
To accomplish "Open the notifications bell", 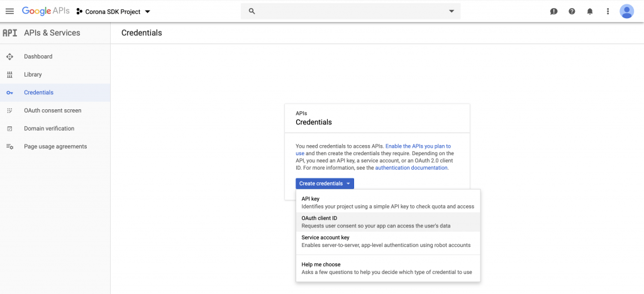I will [590, 11].
